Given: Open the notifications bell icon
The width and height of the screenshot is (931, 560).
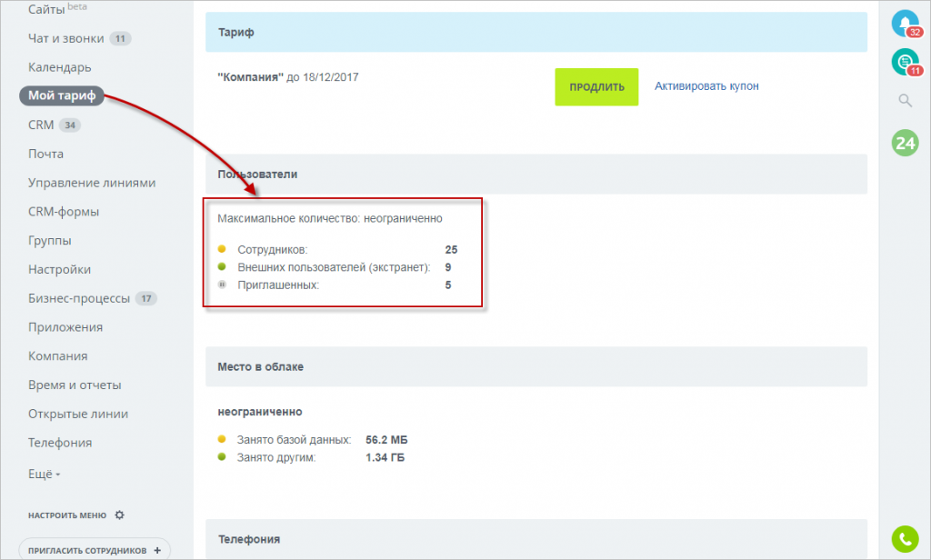Looking at the screenshot, I should (x=905, y=23).
